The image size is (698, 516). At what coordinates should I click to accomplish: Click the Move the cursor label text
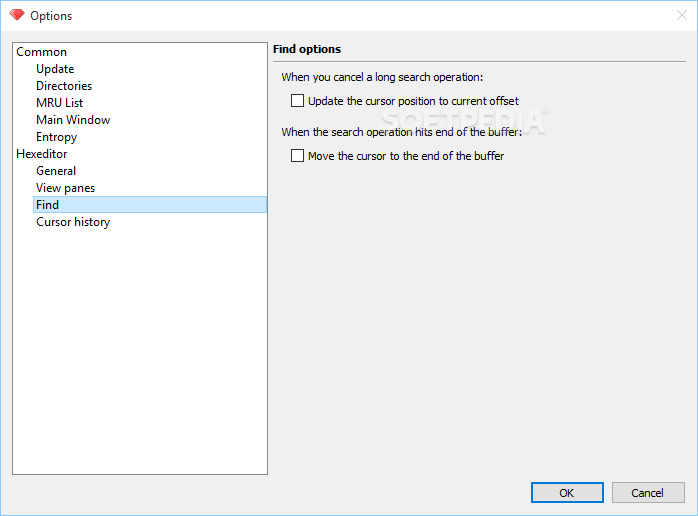406,156
